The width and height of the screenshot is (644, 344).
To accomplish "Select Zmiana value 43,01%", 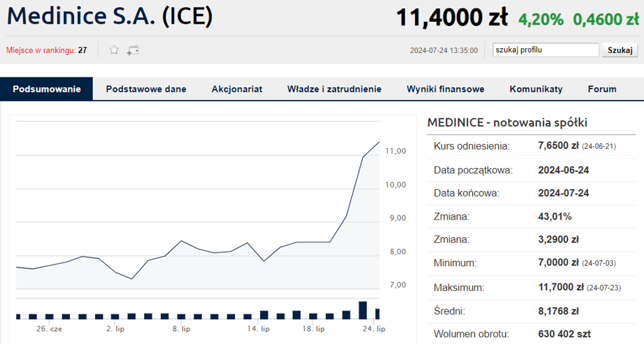I will pos(555,217).
